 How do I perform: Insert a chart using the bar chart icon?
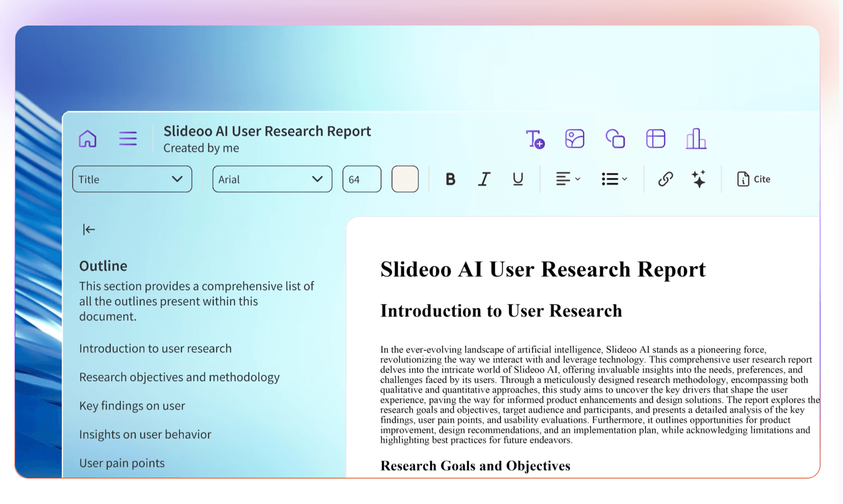696,139
